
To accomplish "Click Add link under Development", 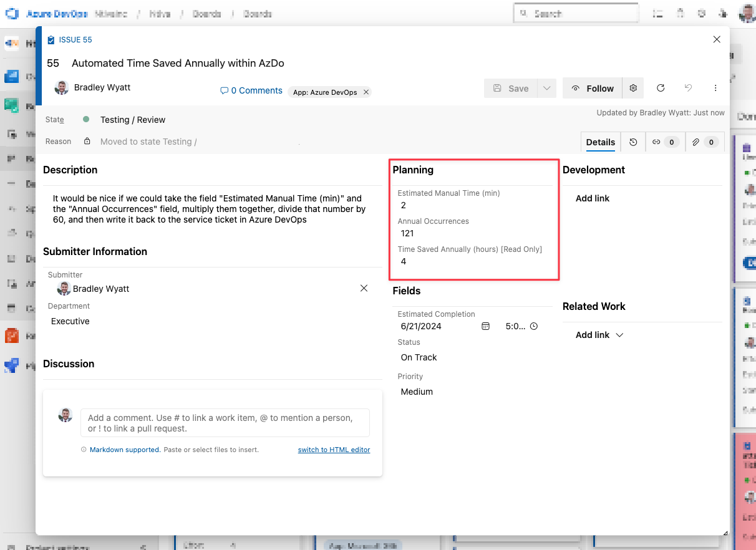I will [x=593, y=198].
